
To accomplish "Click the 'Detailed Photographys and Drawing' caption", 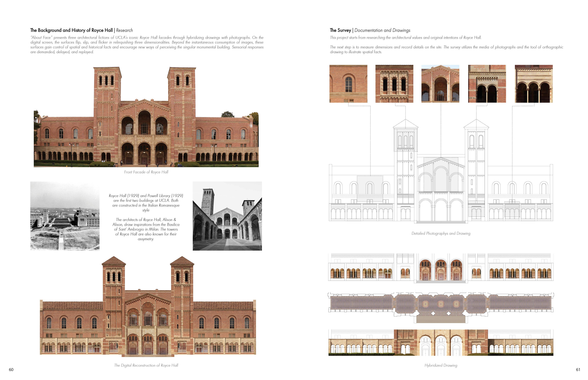I will 441,233.
